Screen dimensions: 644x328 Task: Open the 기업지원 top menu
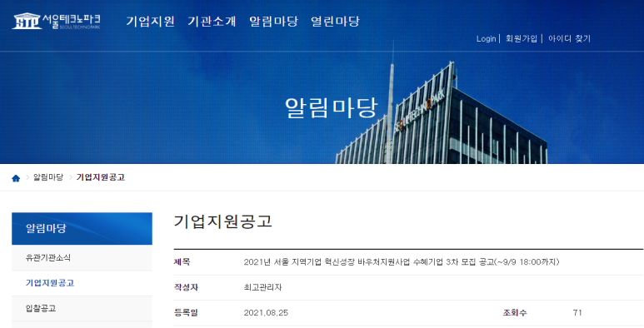pyautogui.click(x=150, y=22)
